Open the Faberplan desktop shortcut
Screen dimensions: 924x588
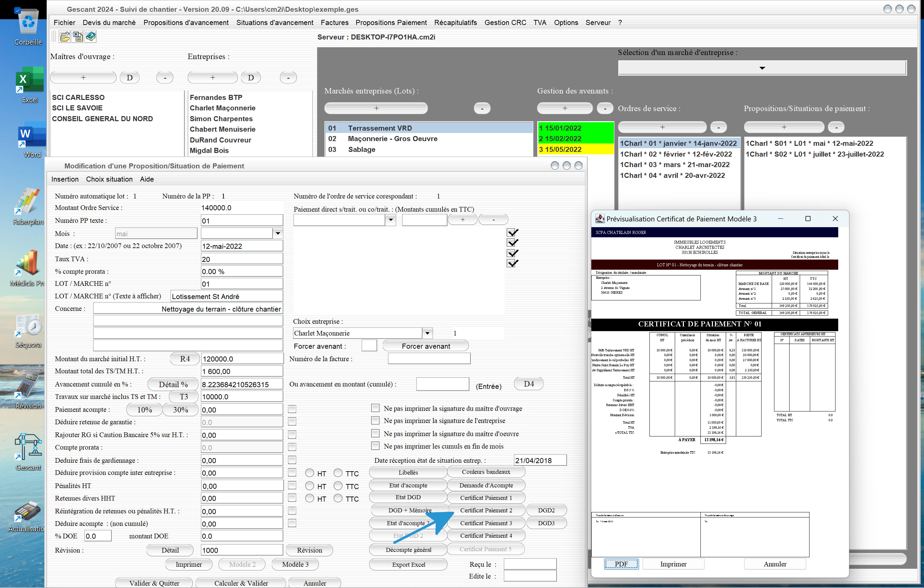28,206
